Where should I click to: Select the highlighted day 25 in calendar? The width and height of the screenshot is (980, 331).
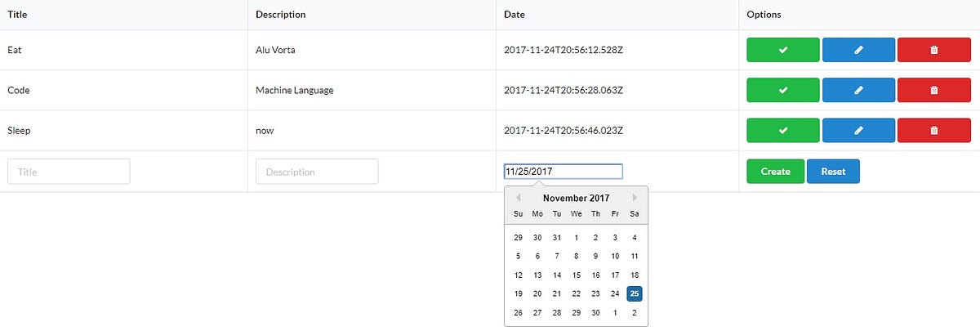click(x=635, y=293)
